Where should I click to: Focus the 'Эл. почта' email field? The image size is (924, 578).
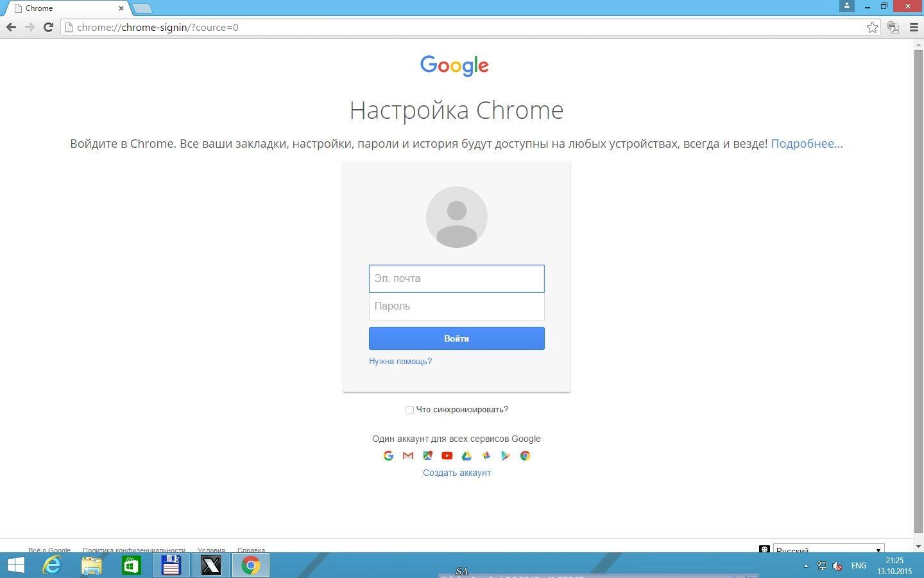[457, 279]
